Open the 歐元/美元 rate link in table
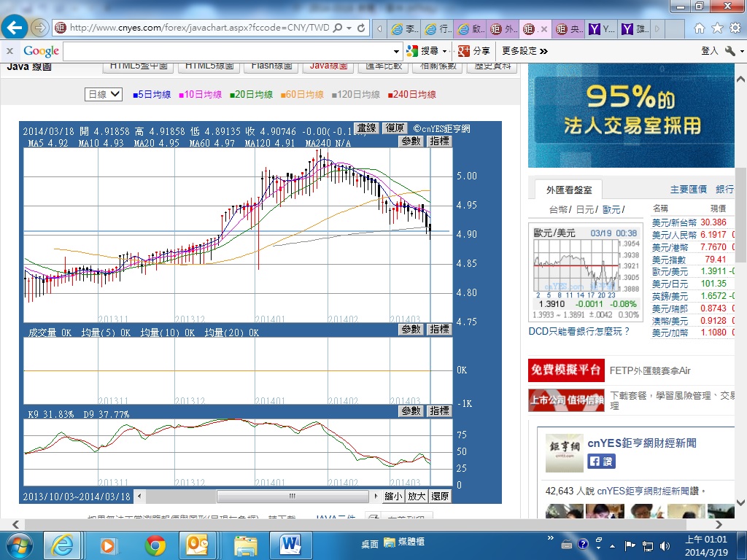The image size is (747, 560). click(x=670, y=271)
